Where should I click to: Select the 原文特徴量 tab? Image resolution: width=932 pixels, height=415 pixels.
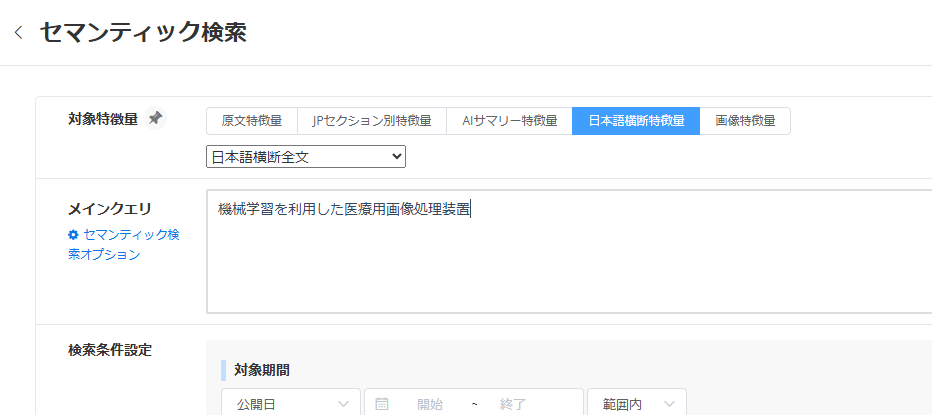click(x=252, y=121)
